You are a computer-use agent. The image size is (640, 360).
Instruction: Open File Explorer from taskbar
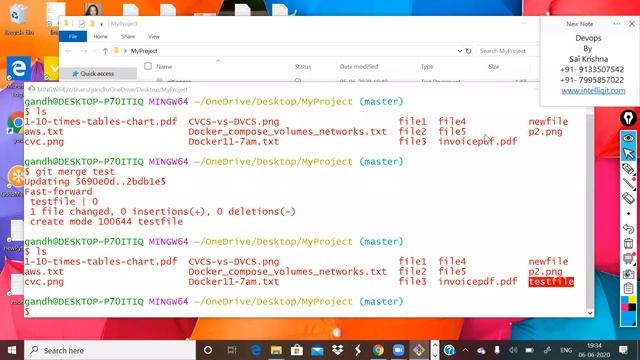tap(276, 350)
